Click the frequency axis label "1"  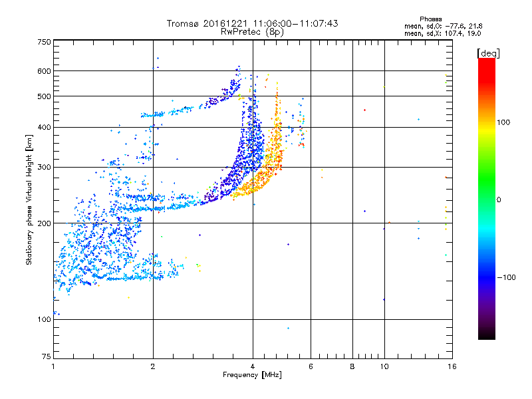53,366
